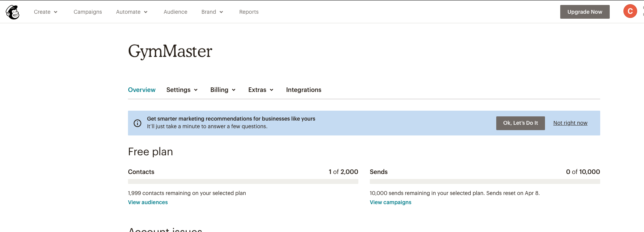Click the info icon in the banner

(137, 123)
